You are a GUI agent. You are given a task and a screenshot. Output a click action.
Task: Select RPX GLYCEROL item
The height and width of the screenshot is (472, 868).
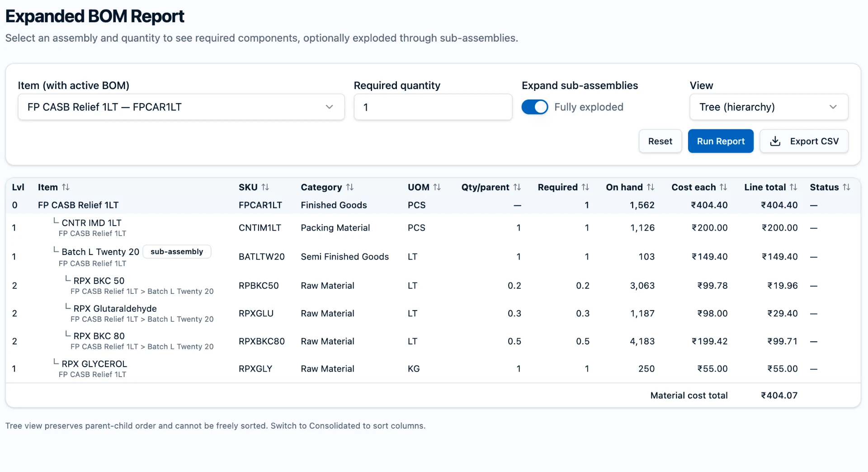coord(94,364)
